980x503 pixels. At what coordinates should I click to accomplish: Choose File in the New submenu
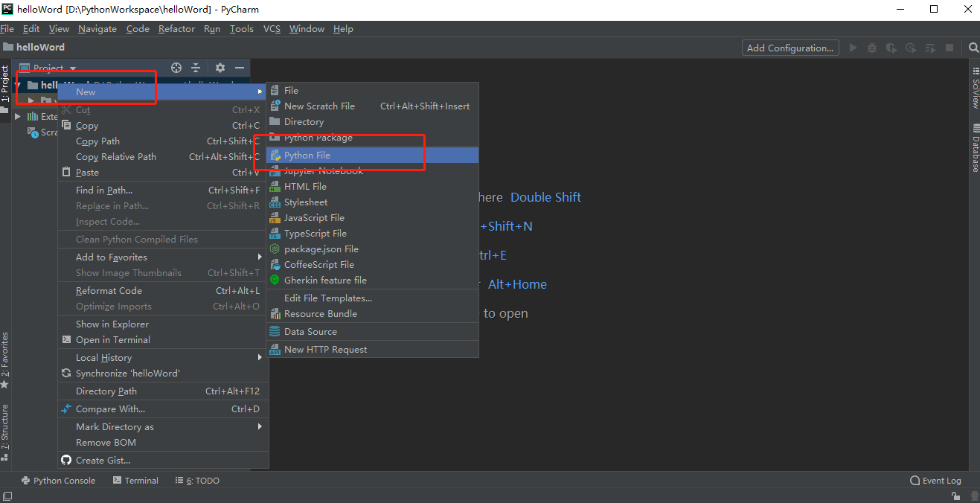pos(373,90)
